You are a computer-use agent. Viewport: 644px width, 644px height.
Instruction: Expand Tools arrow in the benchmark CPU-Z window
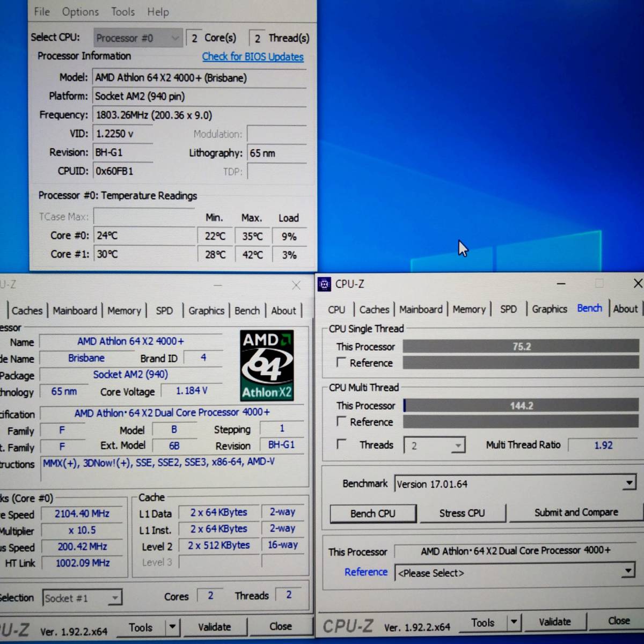click(514, 622)
